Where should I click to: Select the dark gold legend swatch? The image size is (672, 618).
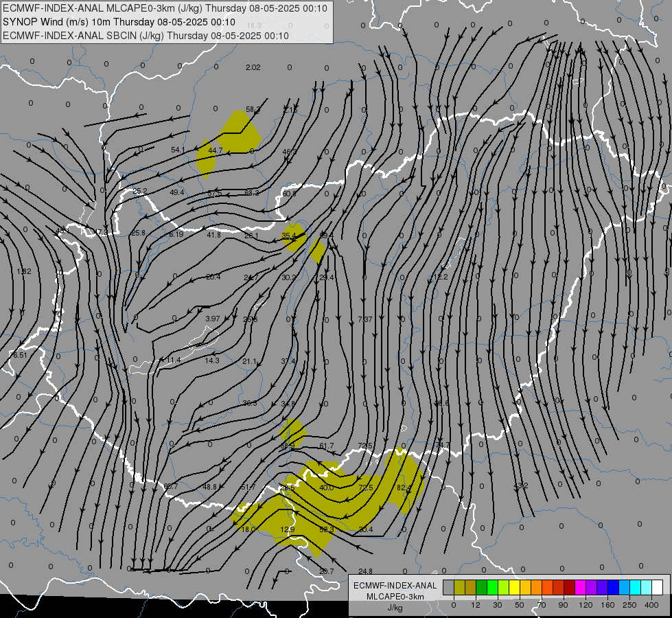pos(471,587)
